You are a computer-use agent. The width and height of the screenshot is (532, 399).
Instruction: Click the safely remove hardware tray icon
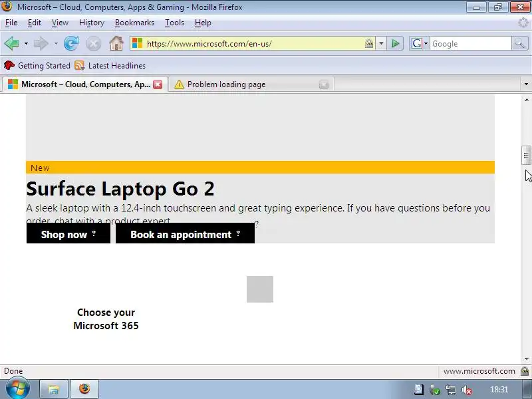[435, 390]
